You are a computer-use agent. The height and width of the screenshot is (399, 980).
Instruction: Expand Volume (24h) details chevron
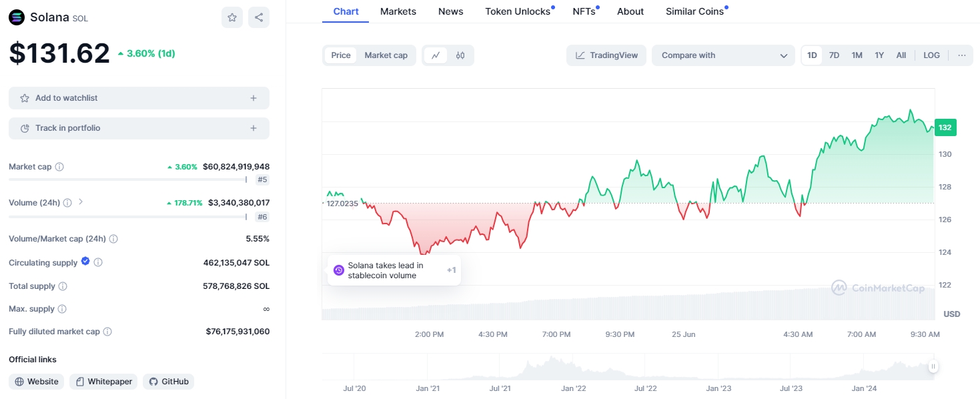click(81, 202)
